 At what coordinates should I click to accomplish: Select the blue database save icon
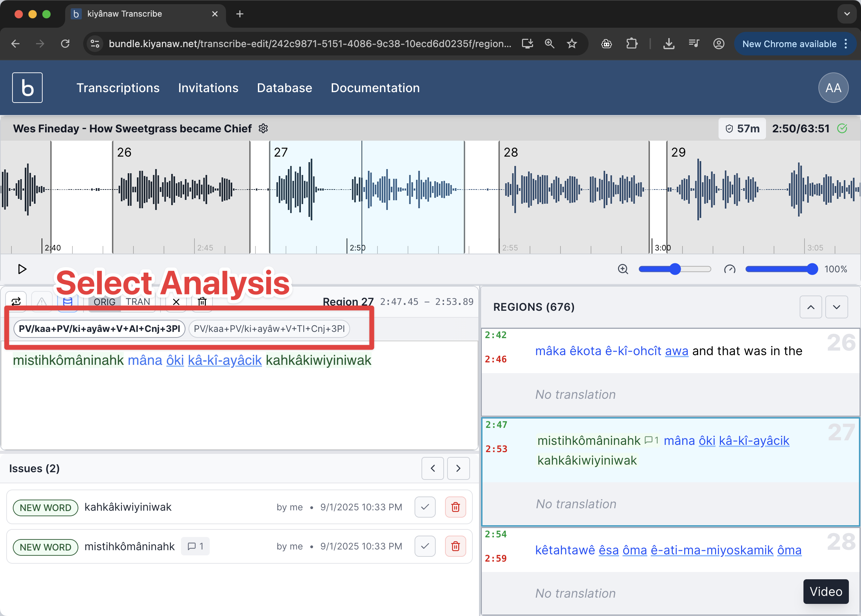click(68, 301)
